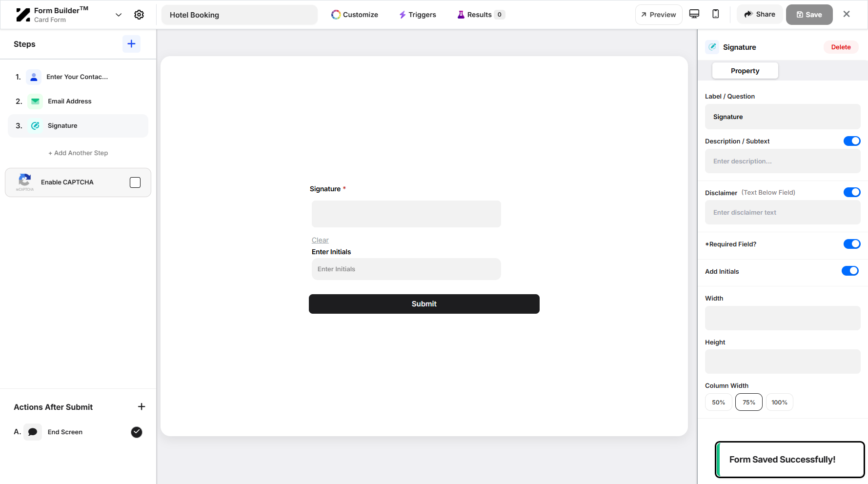Click the Signature panel header icon
This screenshot has height=484, width=868.
coord(712,47)
